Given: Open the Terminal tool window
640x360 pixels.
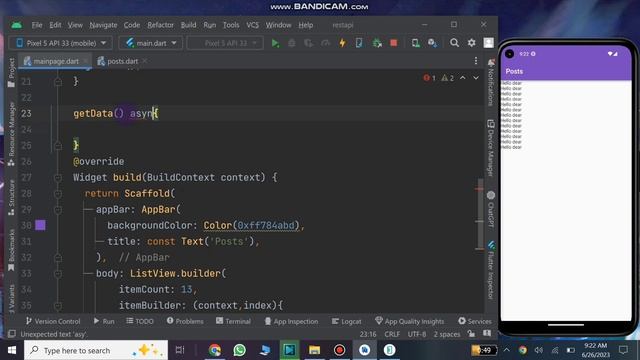Looking at the screenshot, I should pyautogui.click(x=233, y=321).
